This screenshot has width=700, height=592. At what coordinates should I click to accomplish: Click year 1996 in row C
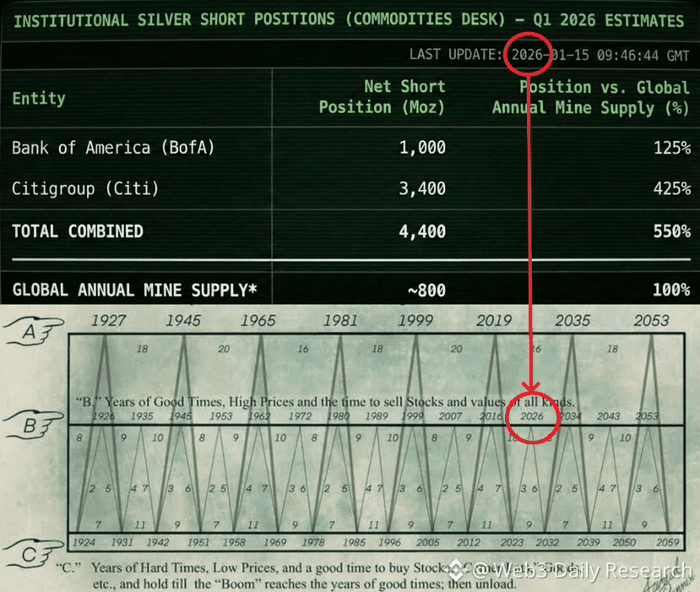(390, 542)
